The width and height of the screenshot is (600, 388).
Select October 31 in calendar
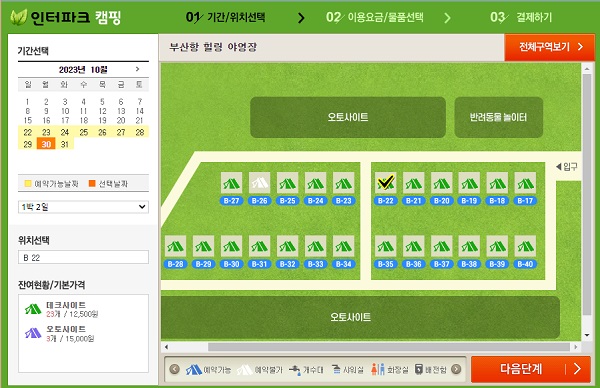[x=65, y=144]
